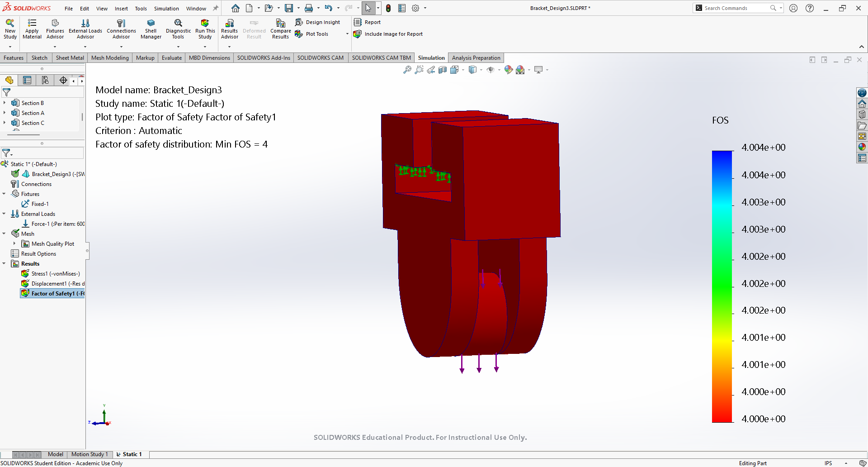The height and width of the screenshot is (467, 868).
Task: Toggle Section View icon
Action: click(x=443, y=70)
